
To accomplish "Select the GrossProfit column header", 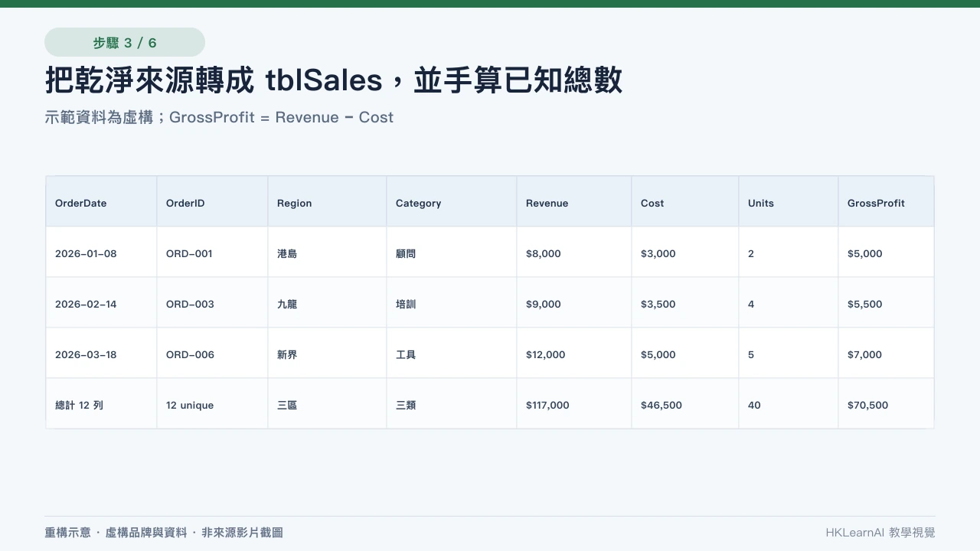I will [x=886, y=202].
